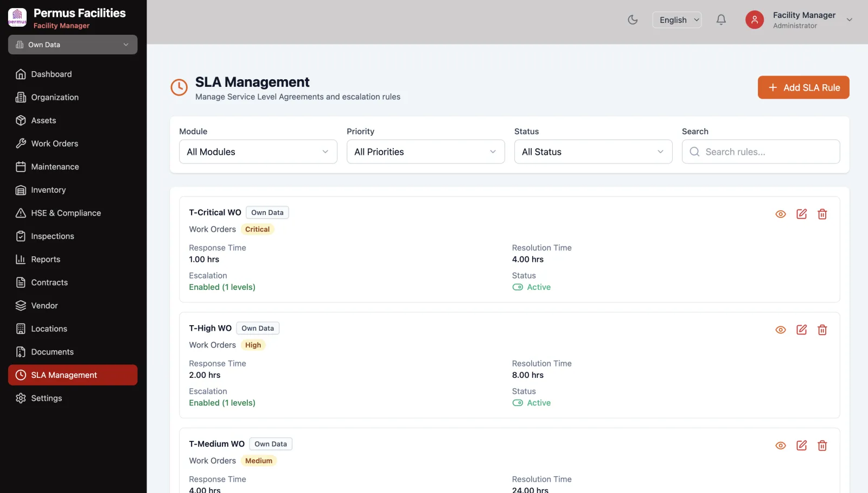Open Organization in sidebar

pyautogui.click(x=73, y=97)
